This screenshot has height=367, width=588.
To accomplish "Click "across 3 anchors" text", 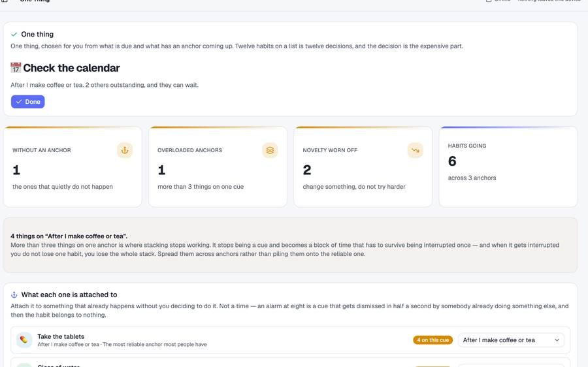I will tap(472, 178).
